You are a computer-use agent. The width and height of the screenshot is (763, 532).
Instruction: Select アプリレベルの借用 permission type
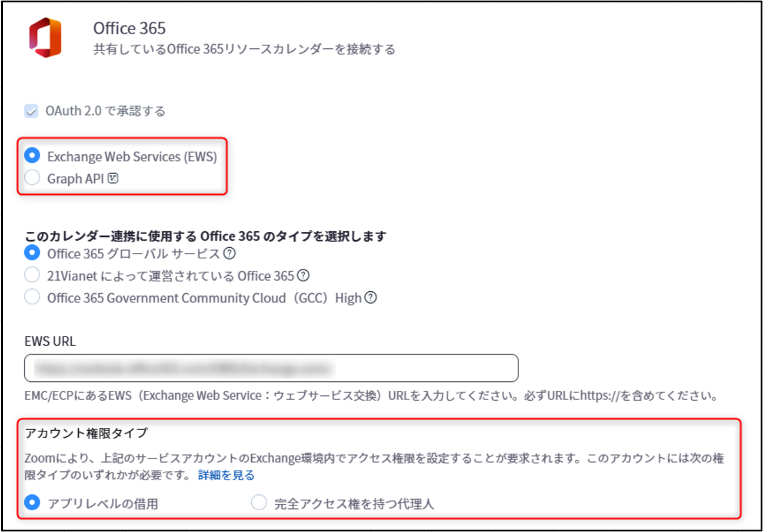[32, 503]
